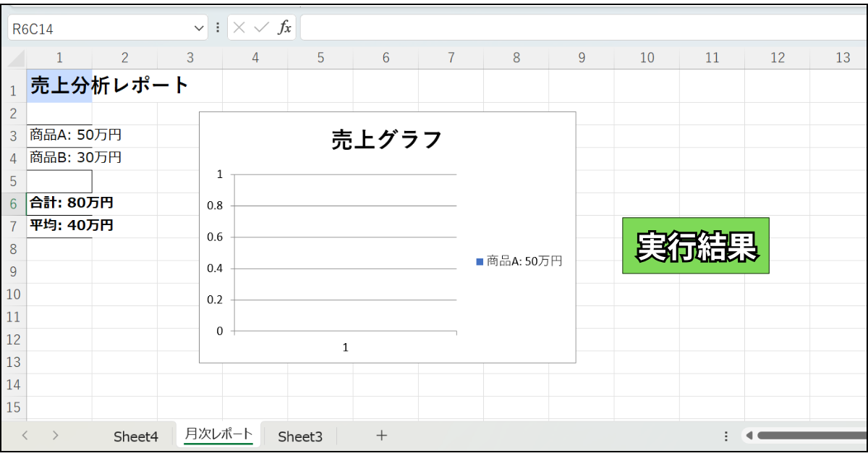868x456 pixels.
Task: Click inside the formula bar input
Action: [x=582, y=28]
